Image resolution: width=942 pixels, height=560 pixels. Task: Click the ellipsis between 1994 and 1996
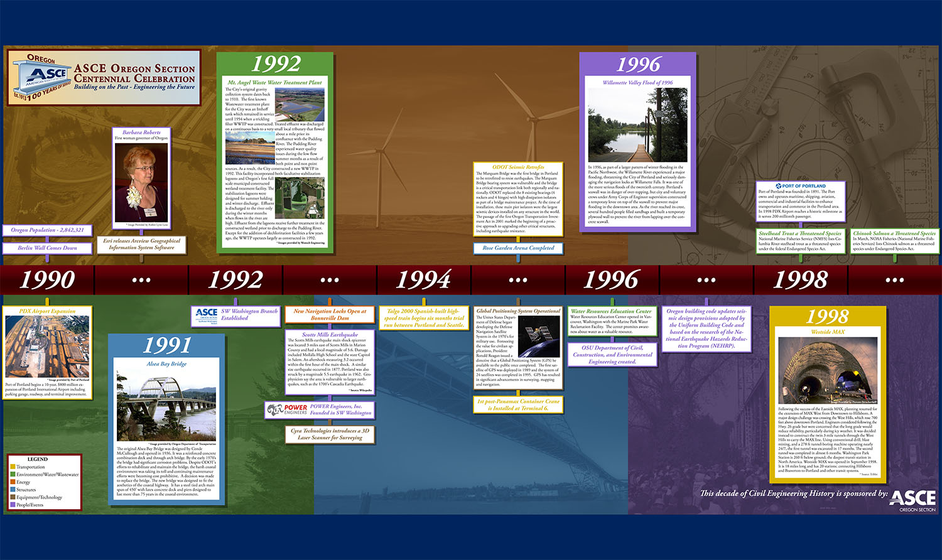click(x=518, y=280)
